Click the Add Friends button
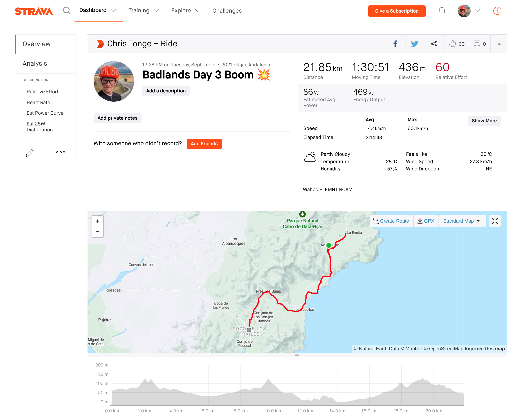 204,144
